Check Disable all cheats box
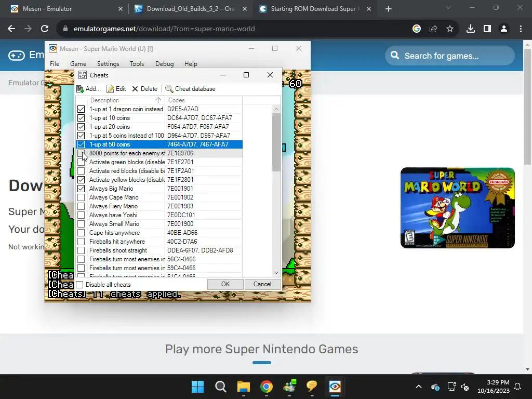The image size is (532, 399). pyautogui.click(x=79, y=284)
